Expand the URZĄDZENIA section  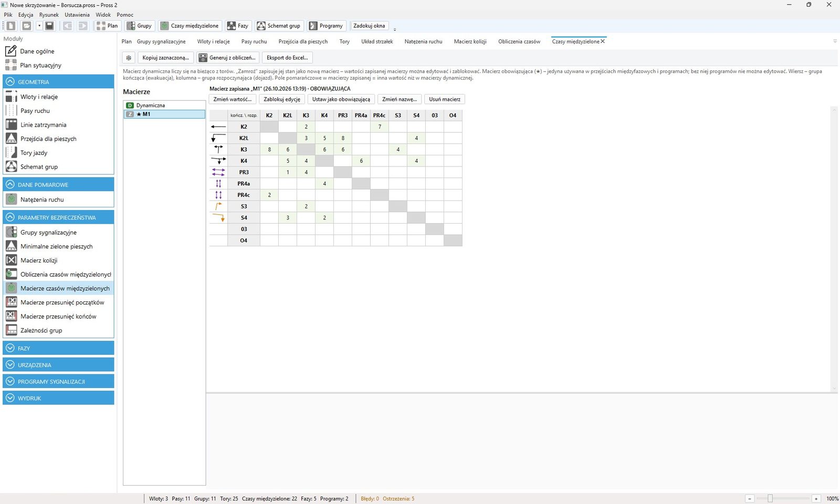point(58,365)
